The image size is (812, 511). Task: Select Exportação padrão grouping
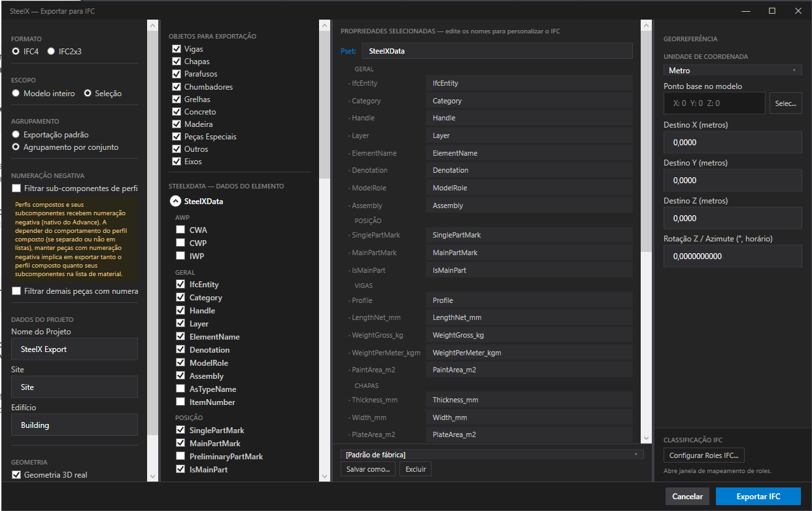(16, 135)
